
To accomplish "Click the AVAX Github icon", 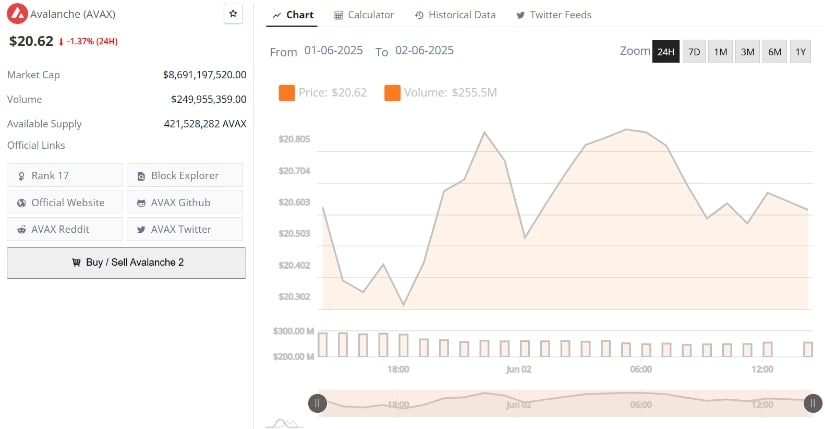I will click(x=141, y=203).
